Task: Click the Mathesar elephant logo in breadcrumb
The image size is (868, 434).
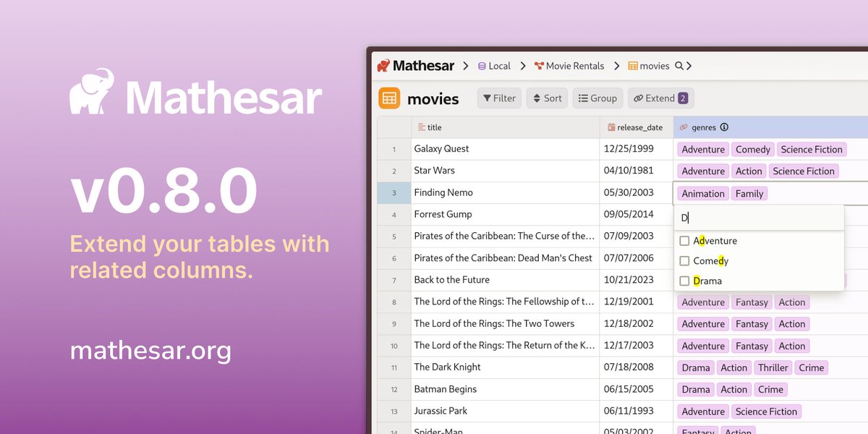Action: (384, 66)
